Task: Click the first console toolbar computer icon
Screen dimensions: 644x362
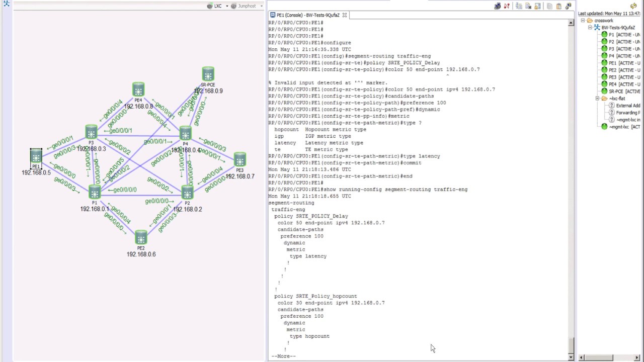Action: coord(498,6)
